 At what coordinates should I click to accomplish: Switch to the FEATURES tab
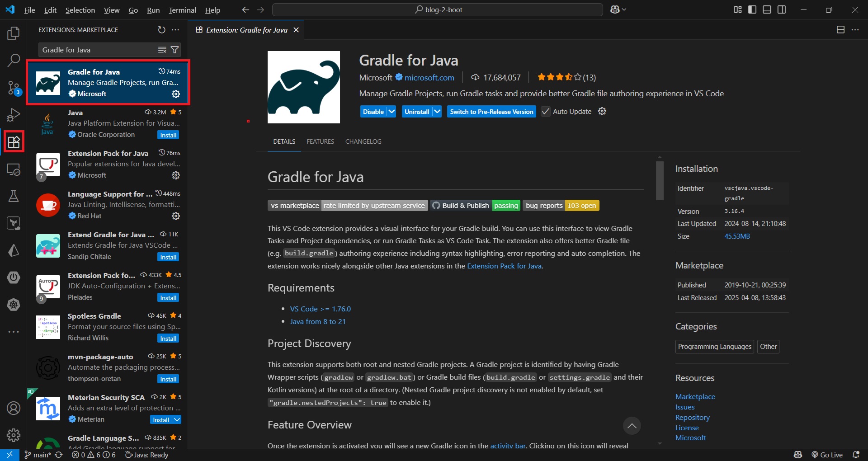coord(321,141)
